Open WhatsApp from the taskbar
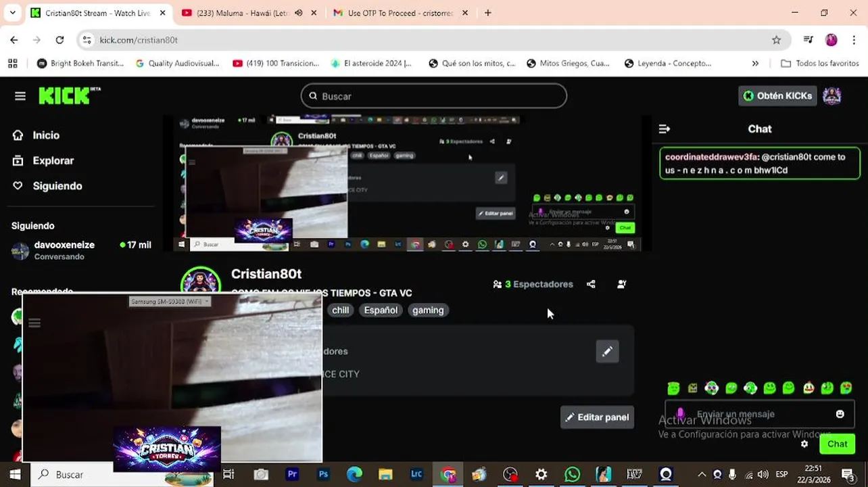Screen dimensions: 868x487 (573, 474)
